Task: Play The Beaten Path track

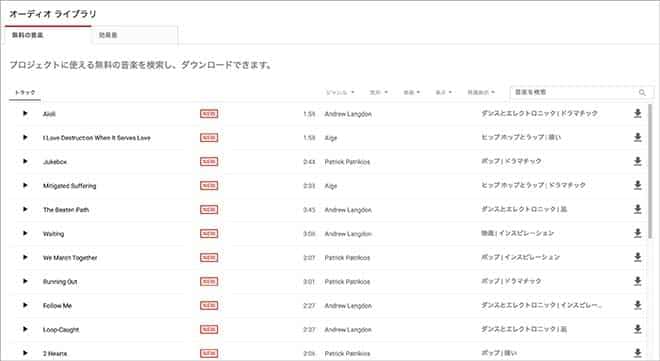Action: click(25, 209)
